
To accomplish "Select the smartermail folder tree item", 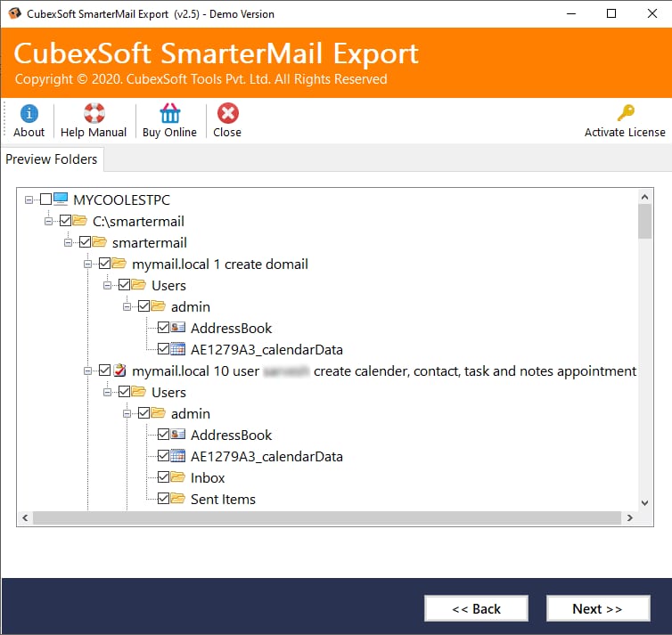I will [x=149, y=243].
